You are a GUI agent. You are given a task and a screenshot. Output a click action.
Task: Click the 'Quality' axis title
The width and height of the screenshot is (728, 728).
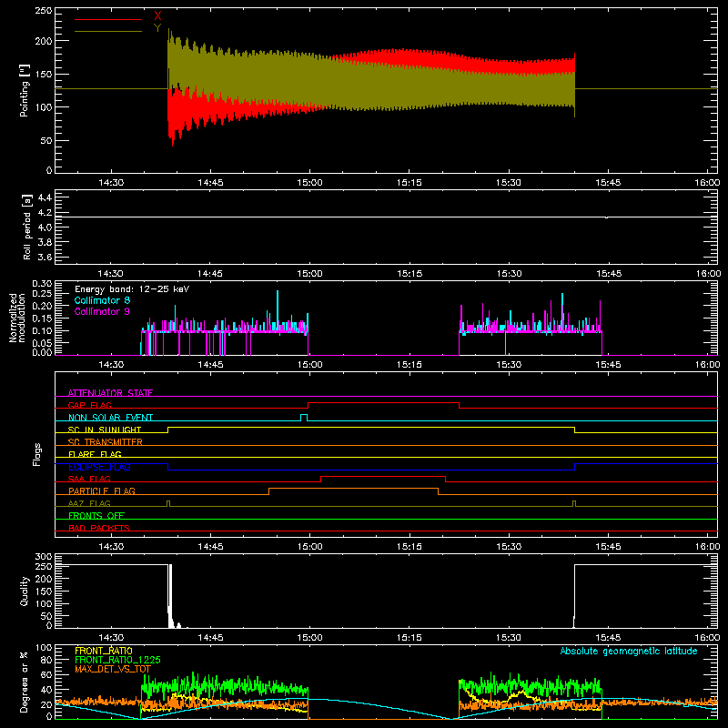coord(25,591)
